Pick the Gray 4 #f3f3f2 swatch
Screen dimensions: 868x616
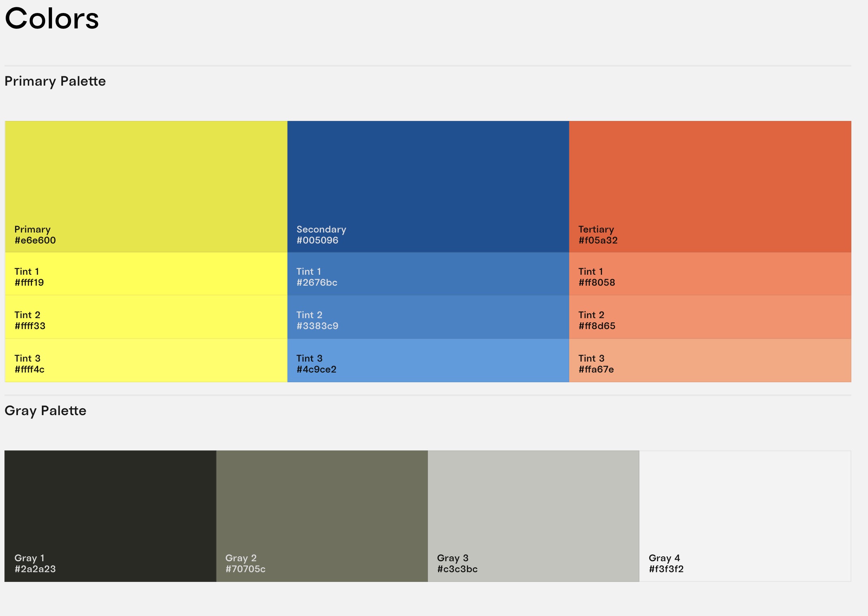click(745, 516)
